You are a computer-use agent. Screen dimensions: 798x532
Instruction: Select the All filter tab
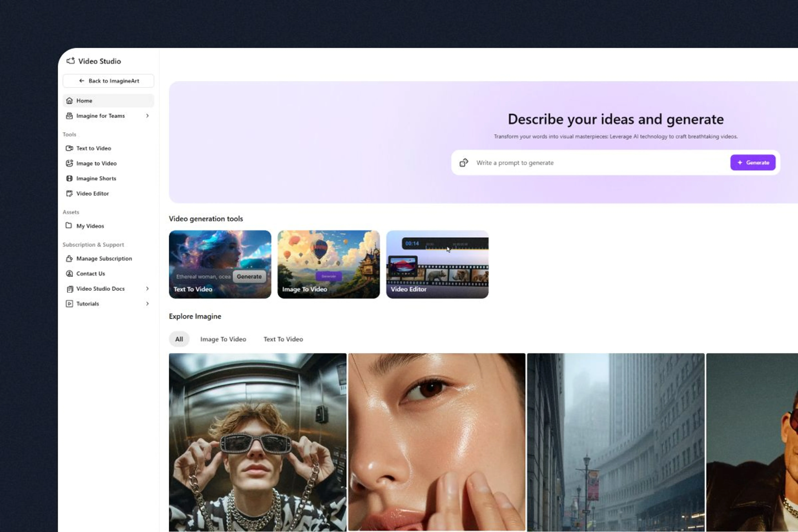coord(179,339)
